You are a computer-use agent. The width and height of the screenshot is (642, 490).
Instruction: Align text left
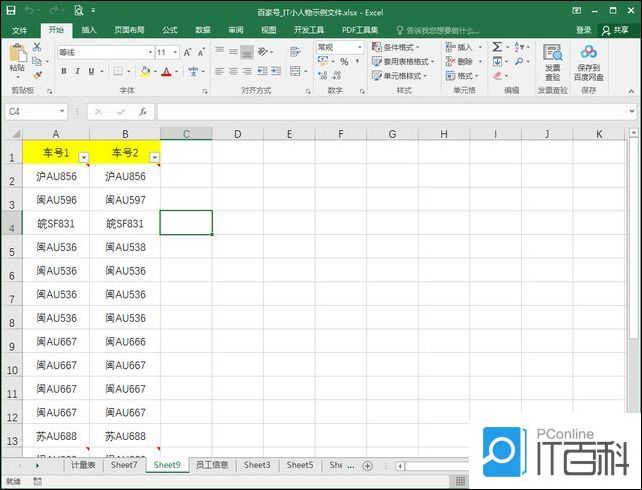[219, 72]
